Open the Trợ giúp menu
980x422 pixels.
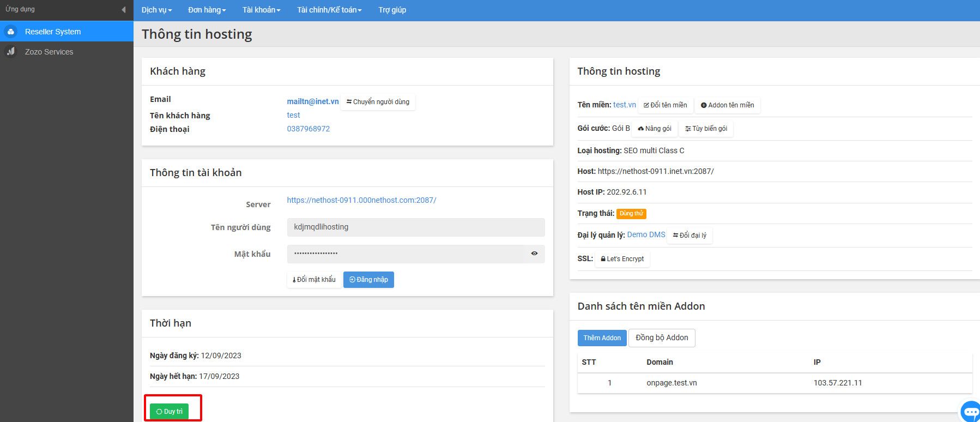(x=392, y=10)
